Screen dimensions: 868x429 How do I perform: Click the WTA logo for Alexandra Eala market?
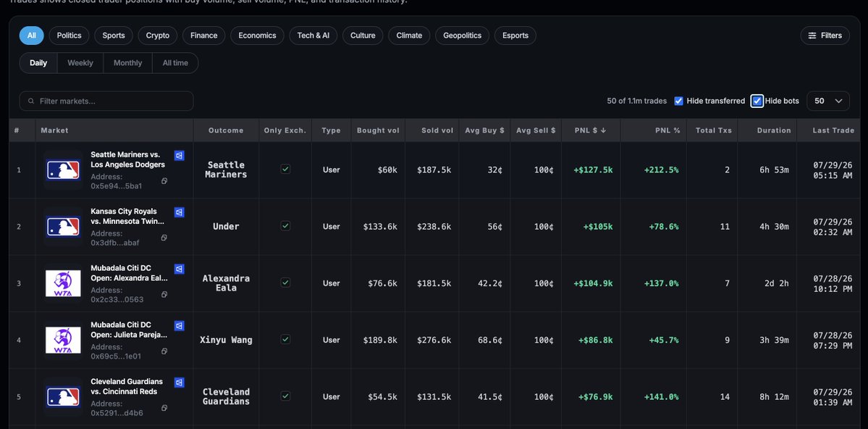(63, 283)
